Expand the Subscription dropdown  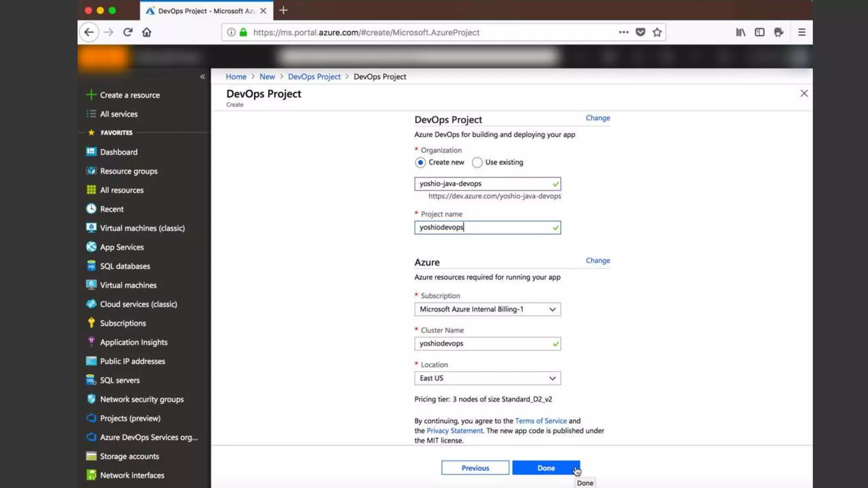pyautogui.click(x=487, y=309)
